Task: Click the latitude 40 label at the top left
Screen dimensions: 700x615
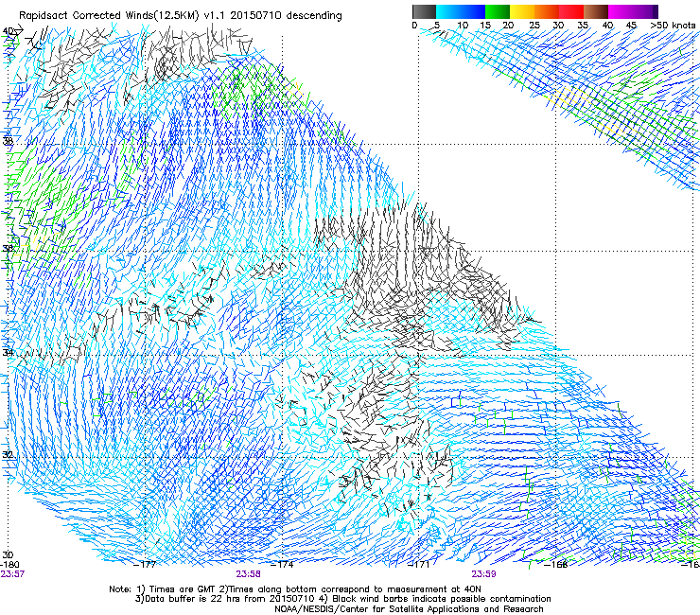Action: point(8,31)
